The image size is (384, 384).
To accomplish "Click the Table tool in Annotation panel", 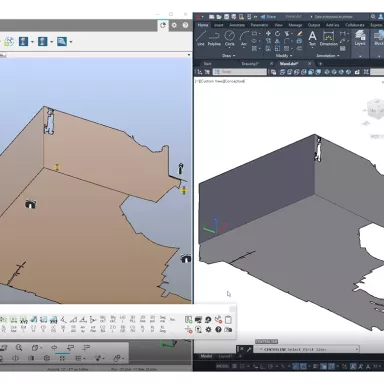I will pyautogui.click(x=342, y=48).
